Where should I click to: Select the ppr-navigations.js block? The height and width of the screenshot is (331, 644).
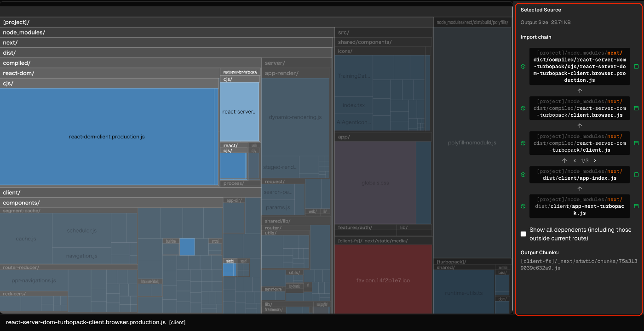(34, 280)
